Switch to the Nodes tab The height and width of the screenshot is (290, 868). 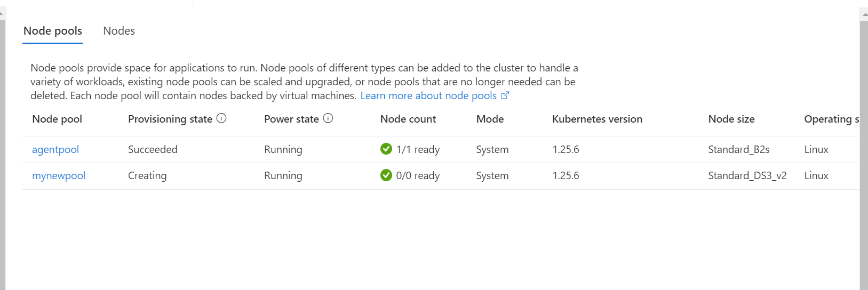pyautogui.click(x=119, y=31)
